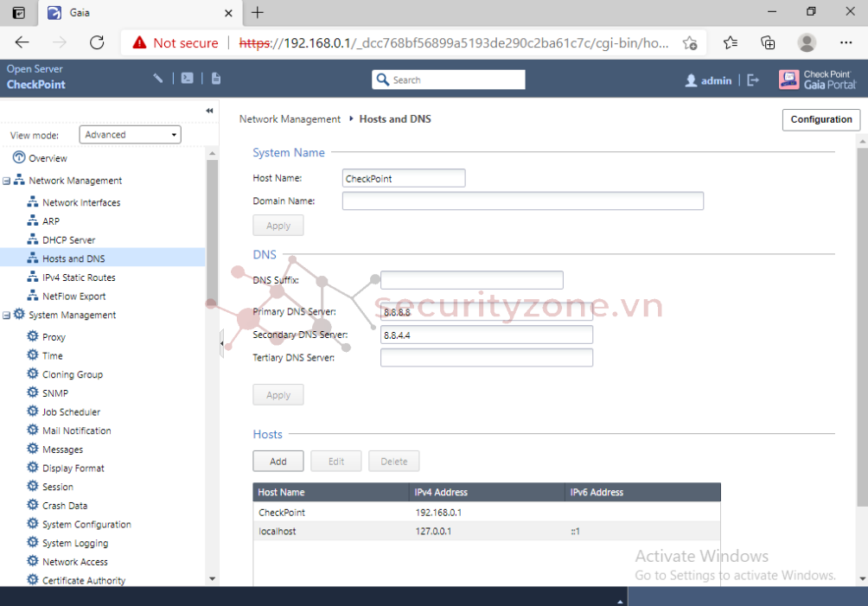Reload the page with Refresh icon
This screenshot has height=606, width=868.
(x=97, y=42)
